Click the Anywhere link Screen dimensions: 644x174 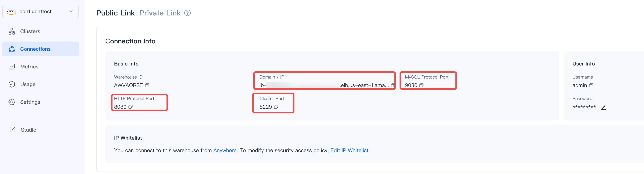225,150
